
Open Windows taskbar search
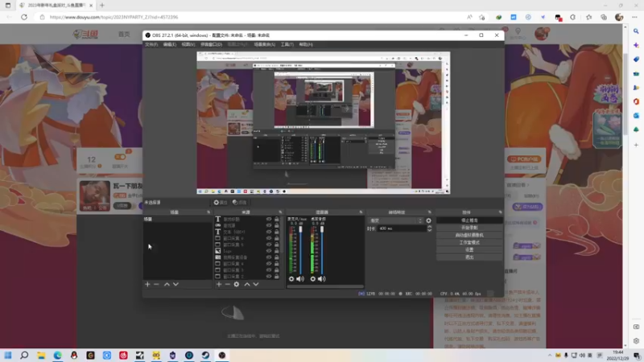click(x=24, y=355)
